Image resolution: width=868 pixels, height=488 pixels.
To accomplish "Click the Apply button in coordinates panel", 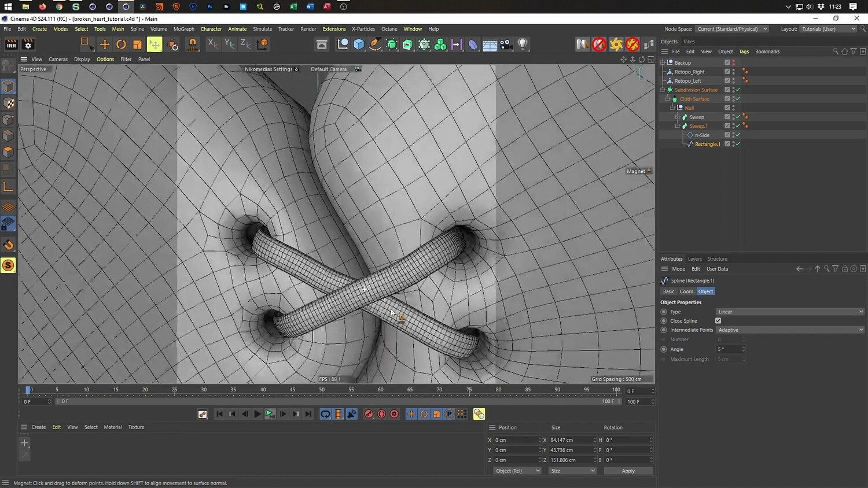I will (628, 471).
